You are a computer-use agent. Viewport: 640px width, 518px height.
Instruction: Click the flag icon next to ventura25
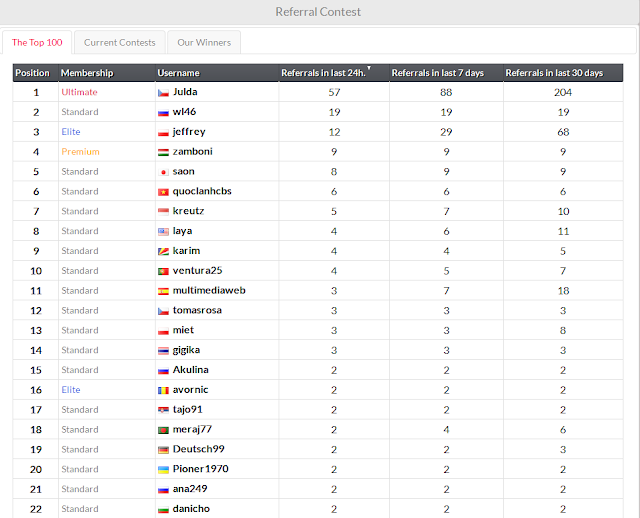pos(163,271)
